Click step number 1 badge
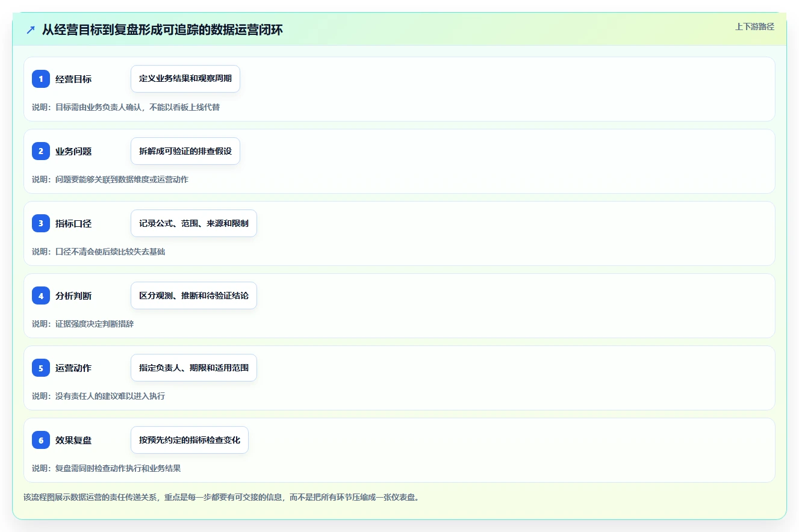Viewport: 799px width, 532px height. point(41,79)
